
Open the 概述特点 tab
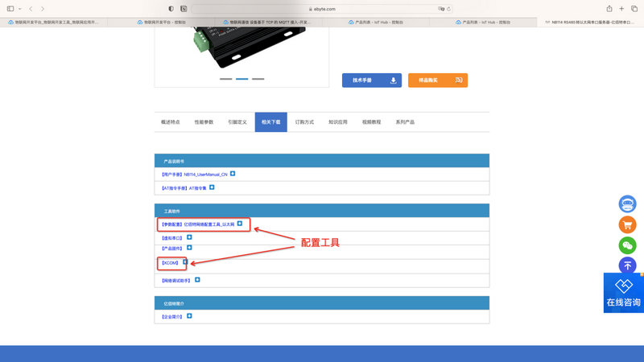click(171, 122)
